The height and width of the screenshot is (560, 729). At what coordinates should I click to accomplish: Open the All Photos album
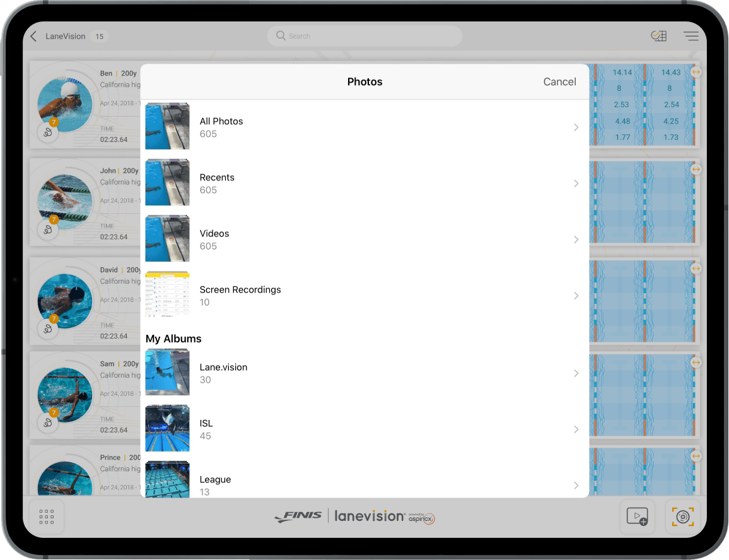click(364, 127)
